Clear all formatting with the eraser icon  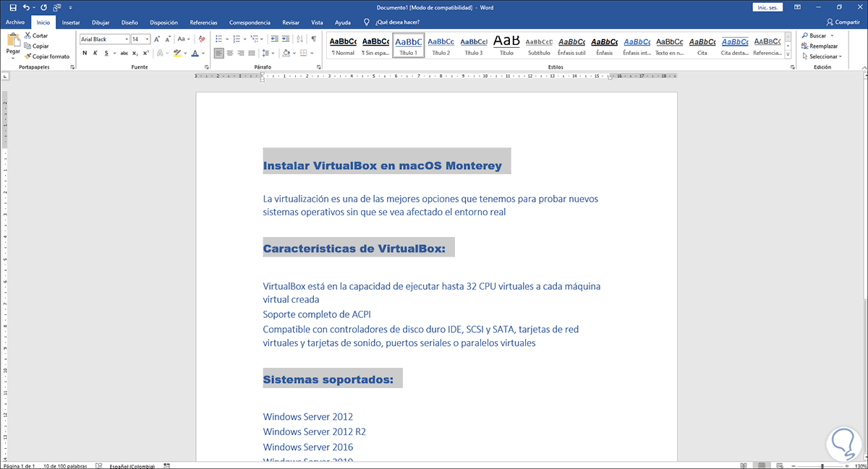[x=200, y=39]
